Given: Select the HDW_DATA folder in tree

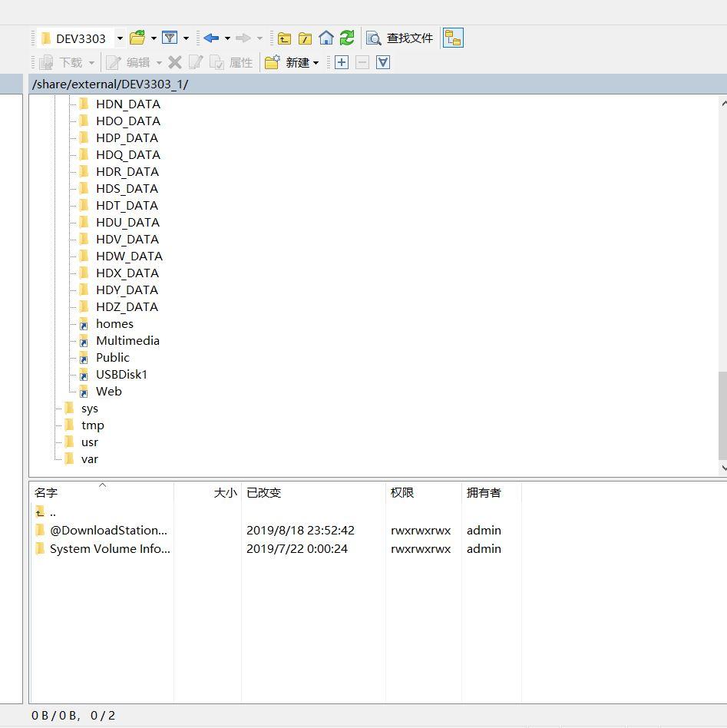Looking at the screenshot, I should coord(129,256).
